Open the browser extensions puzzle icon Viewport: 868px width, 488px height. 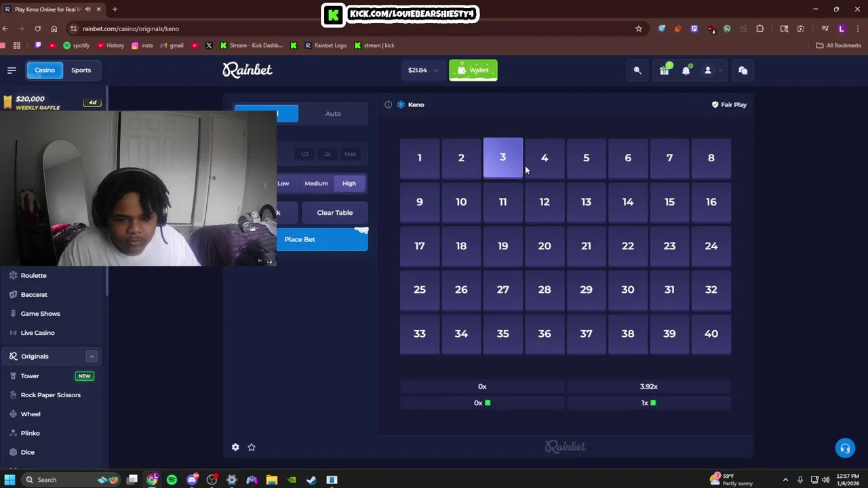tap(759, 28)
